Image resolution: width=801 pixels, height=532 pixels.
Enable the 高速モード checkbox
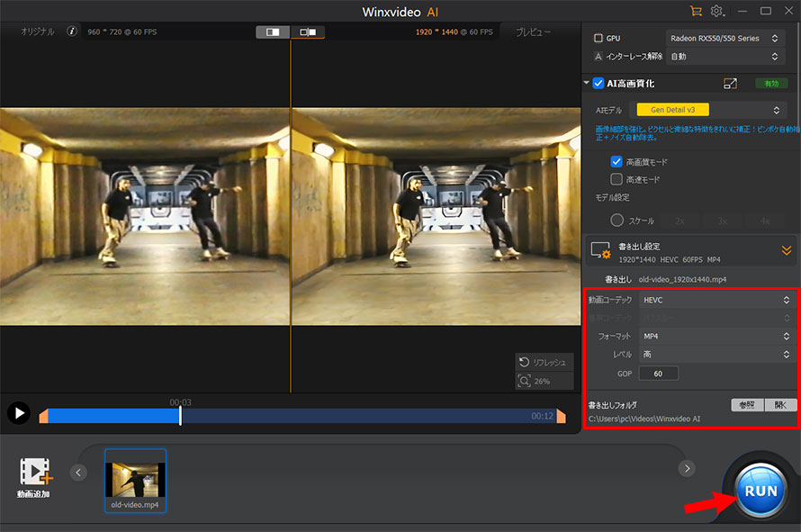(x=616, y=179)
